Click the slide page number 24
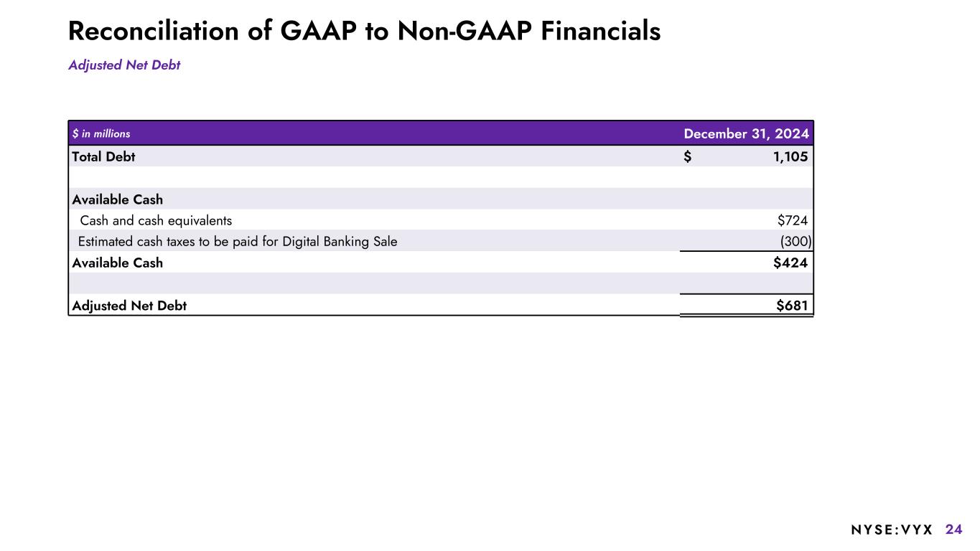 click(x=953, y=529)
